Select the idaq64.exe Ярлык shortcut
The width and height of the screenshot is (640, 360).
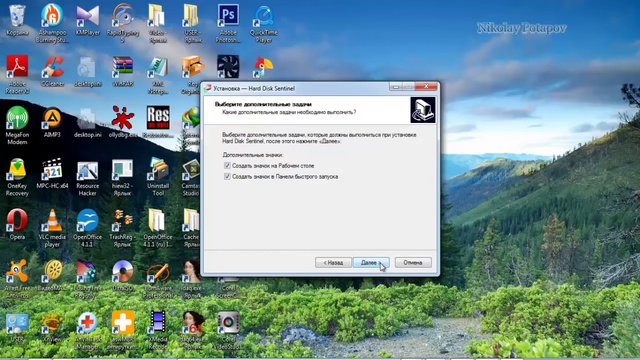click(x=193, y=331)
